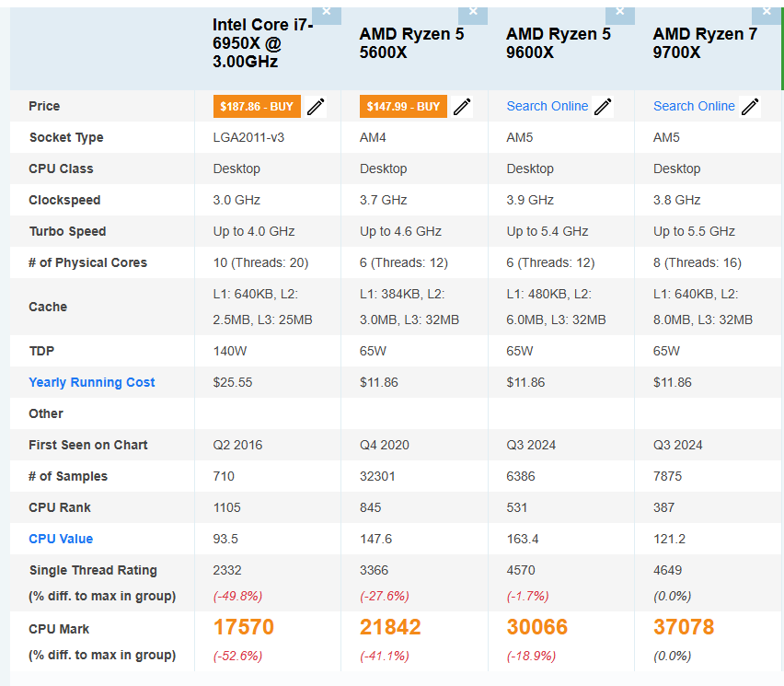Click the 6386 samples value
The image size is (784, 686).
(x=521, y=476)
